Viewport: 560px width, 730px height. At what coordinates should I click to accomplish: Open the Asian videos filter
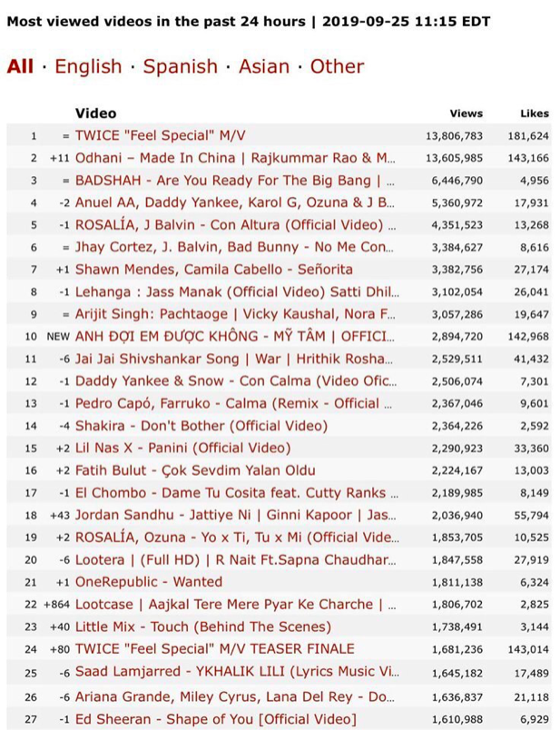tap(264, 66)
